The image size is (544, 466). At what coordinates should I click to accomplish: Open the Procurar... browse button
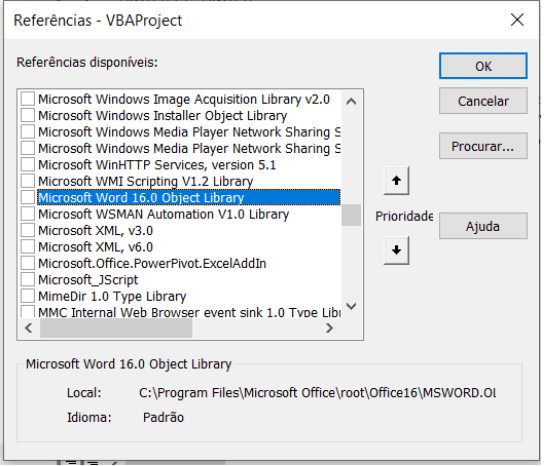pyautogui.click(x=483, y=146)
